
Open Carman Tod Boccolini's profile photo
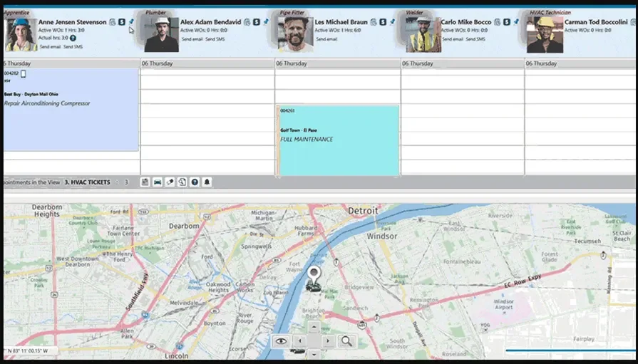pyautogui.click(x=545, y=35)
